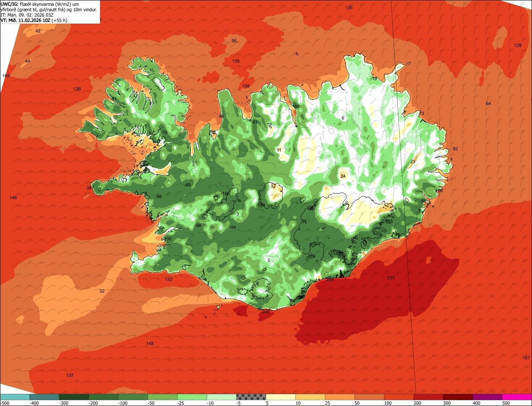Screen dimensions: 532x406
Task: Select the light orange swatch between 25 and 50
Action: pos(340,397)
